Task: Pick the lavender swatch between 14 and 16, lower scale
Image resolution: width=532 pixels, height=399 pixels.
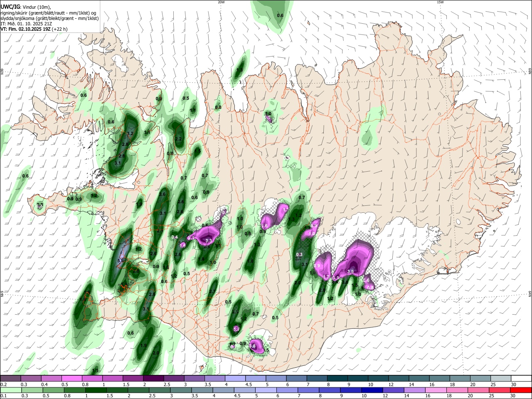Action: (415, 390)
